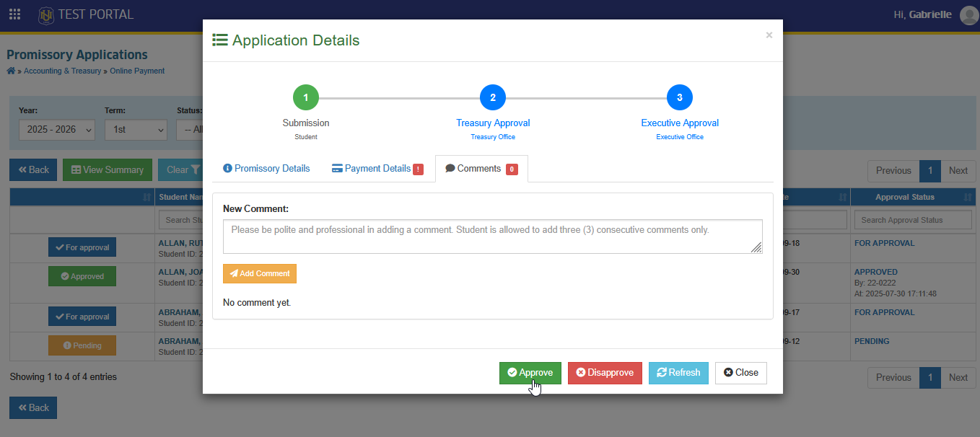Screen dimensions: 980x437
Task: Expand the Term 1st dropdown
Action: click(136, 130)
